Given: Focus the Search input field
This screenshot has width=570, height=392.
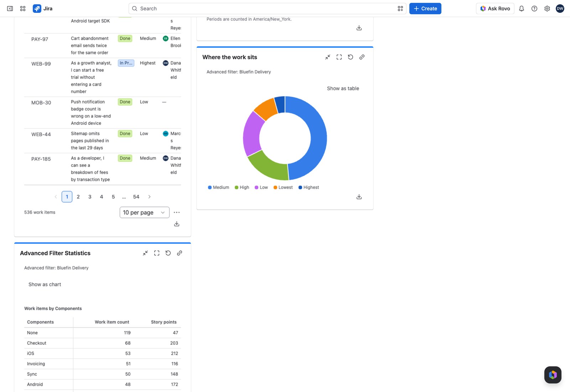Looking at the screenshot, I should point(267,9).
